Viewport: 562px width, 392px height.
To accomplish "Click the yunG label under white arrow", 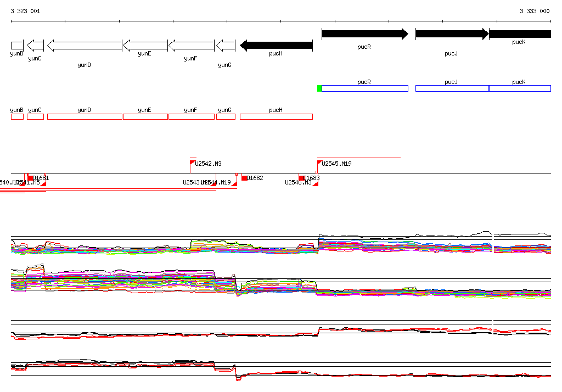I will coord(224,65).
